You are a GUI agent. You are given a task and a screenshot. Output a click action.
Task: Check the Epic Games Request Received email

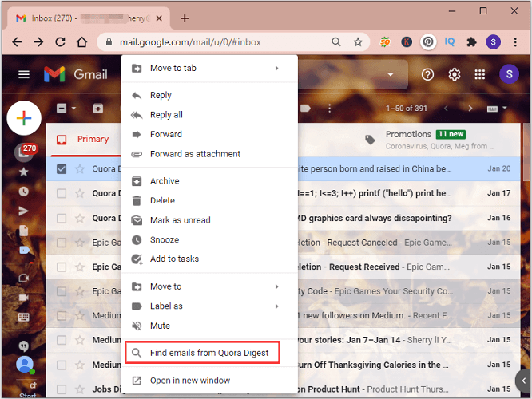62,267
